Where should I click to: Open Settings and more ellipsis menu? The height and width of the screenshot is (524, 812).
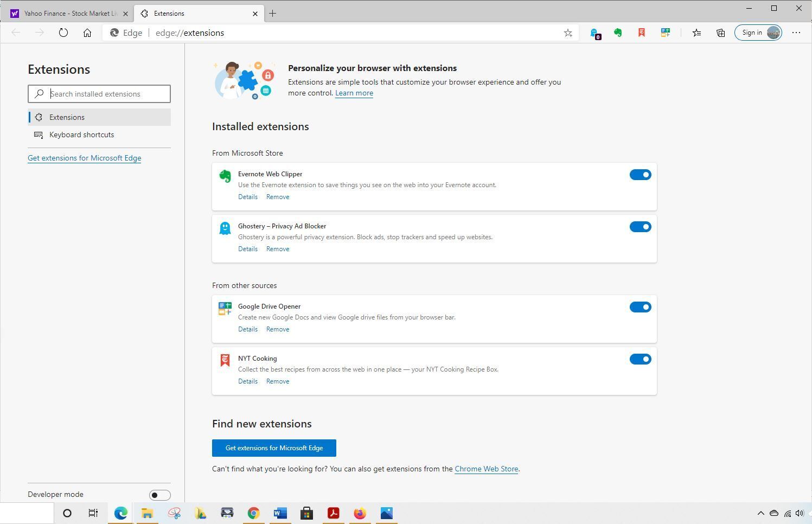(x=796, y=33)
